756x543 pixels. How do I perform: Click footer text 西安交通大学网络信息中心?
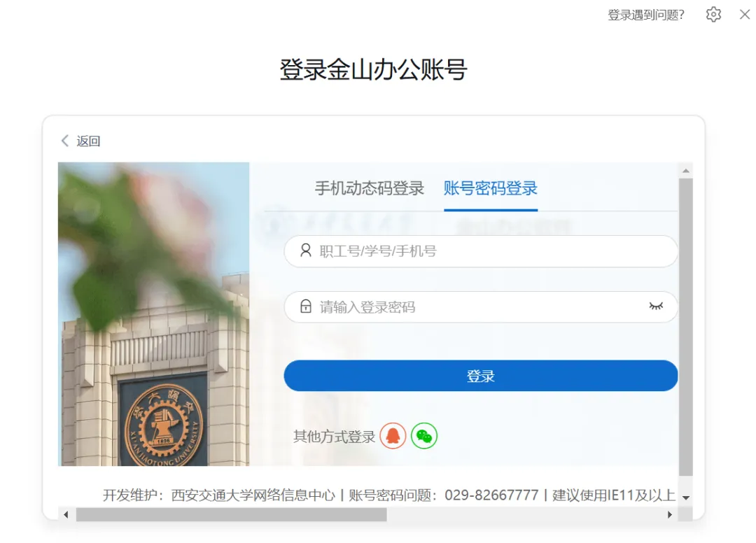(x=253, y=495)
